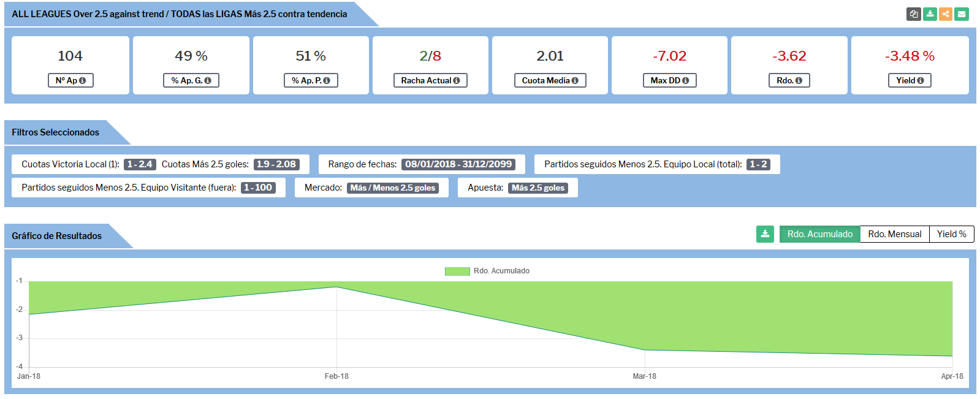This screenshot has height=399, width=980.
Task: Click the Mar-18 axis label
Action: coord(644,376)
